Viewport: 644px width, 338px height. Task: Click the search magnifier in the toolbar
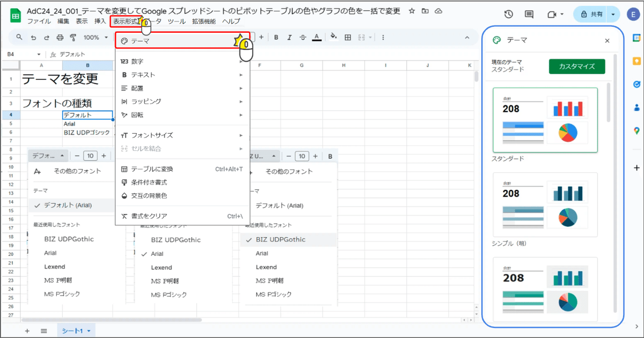pyautogui.click(x=19, y=38)
